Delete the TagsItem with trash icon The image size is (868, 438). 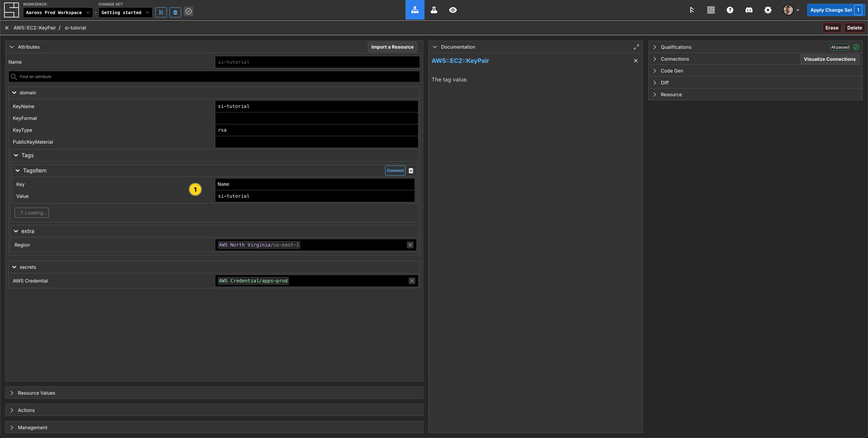click(x=411, y=171)
